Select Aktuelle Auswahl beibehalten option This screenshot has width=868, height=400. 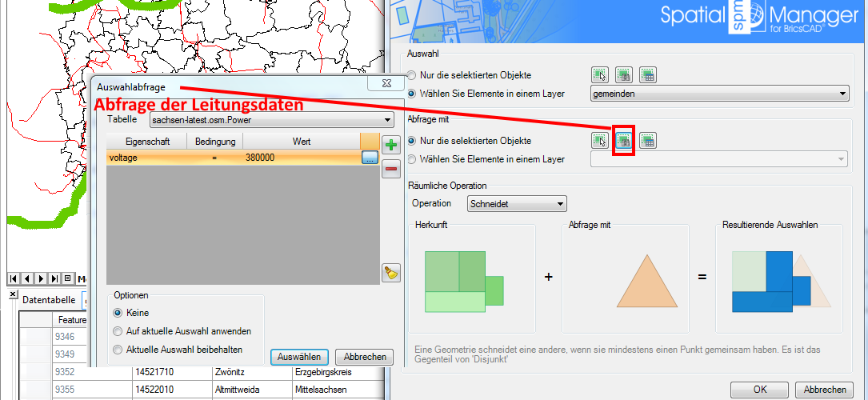(118, 350)
